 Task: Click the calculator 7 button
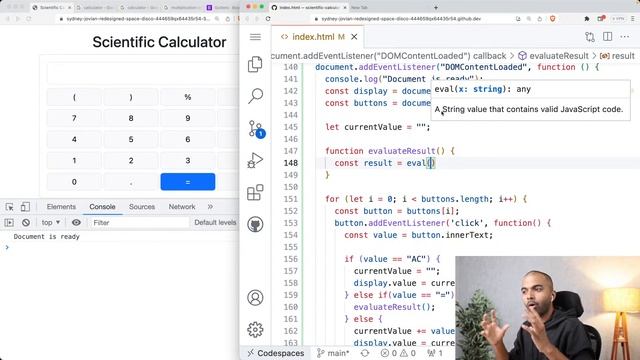tap(74, 118)
